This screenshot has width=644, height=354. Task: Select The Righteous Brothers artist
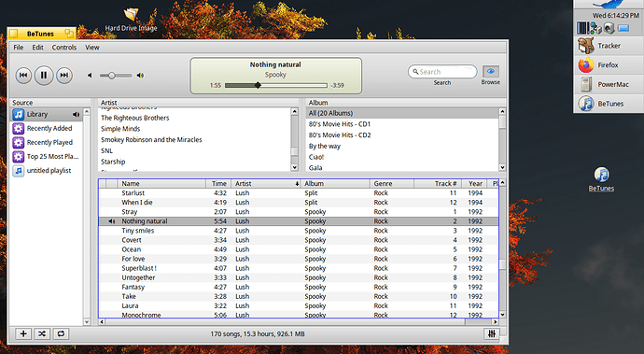click(x=194, y=118)
